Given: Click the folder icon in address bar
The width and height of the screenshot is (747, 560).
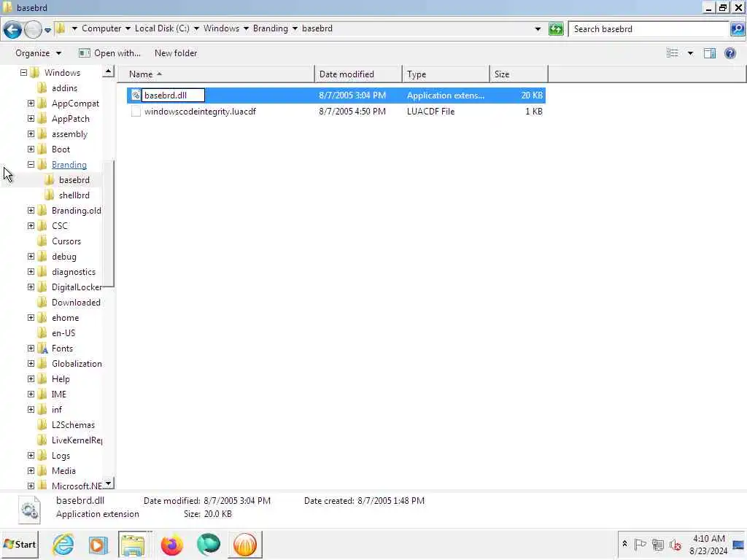Looking at the screenshot, I should point(61,28).
